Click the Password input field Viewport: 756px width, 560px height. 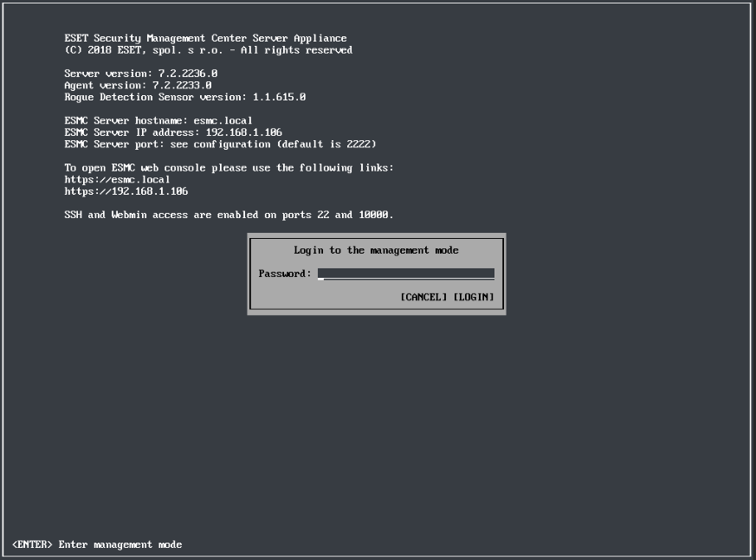click(x=405, y=274)
